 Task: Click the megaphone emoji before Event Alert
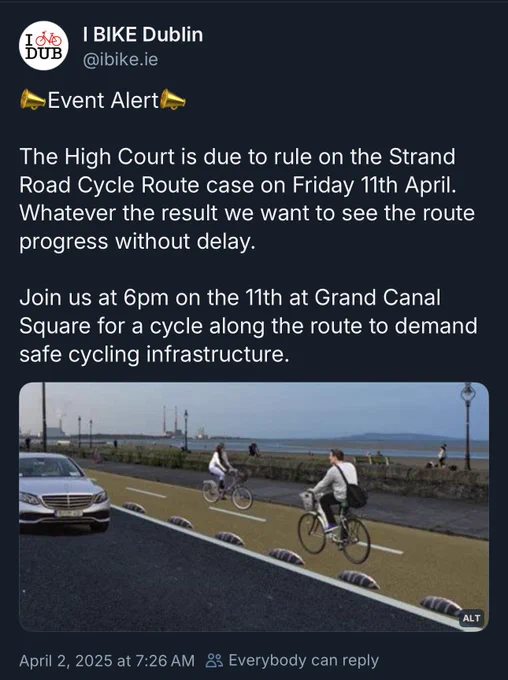pyautogui.click(x=33, y=99)
